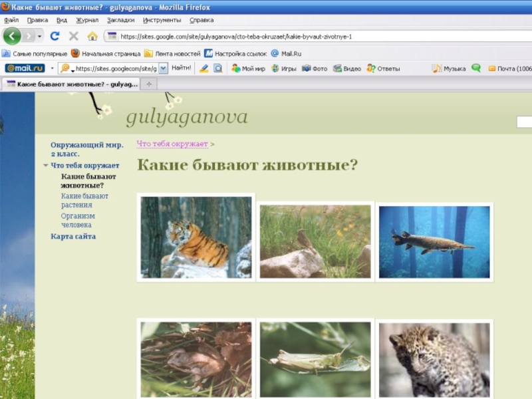This screenshot has height=399, width=532.
Task: Open the Файл menu
Action: pyautogui.click(x=11, y=20)
